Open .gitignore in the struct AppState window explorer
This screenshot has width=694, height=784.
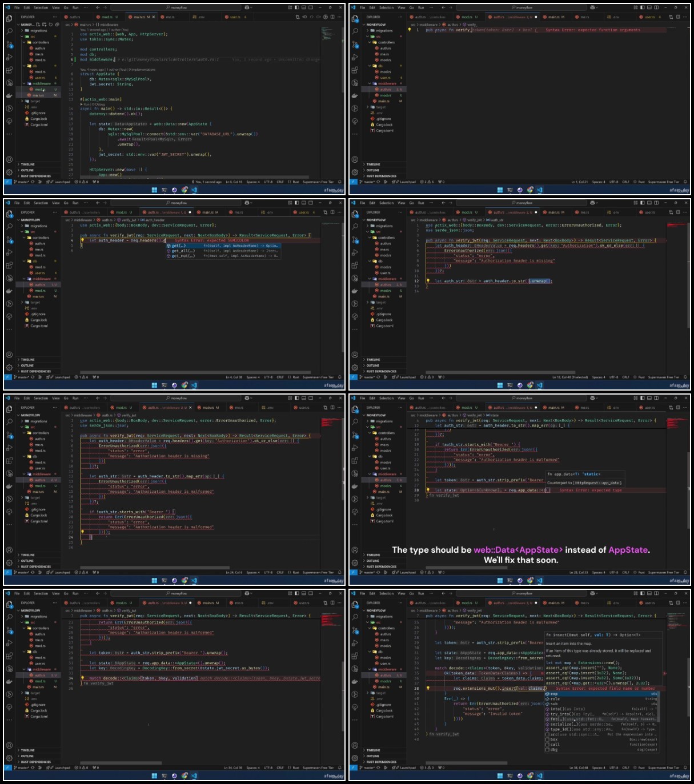coord(38,113)
